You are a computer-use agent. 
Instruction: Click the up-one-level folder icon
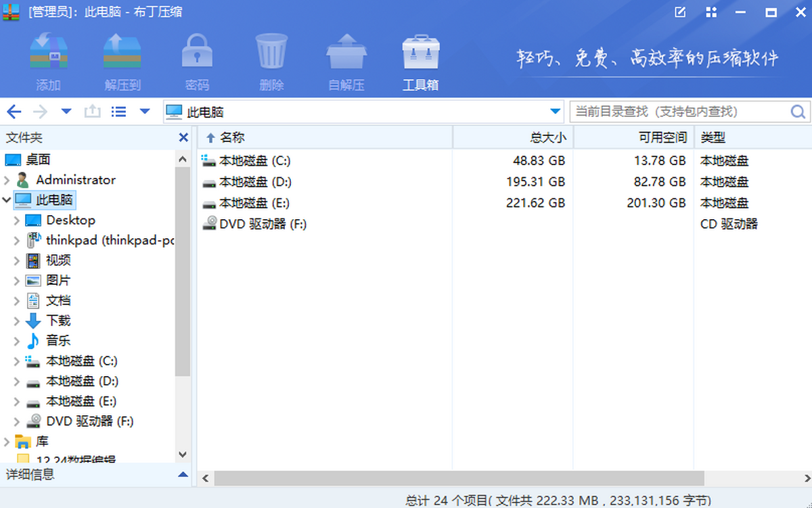pos(92,112)
